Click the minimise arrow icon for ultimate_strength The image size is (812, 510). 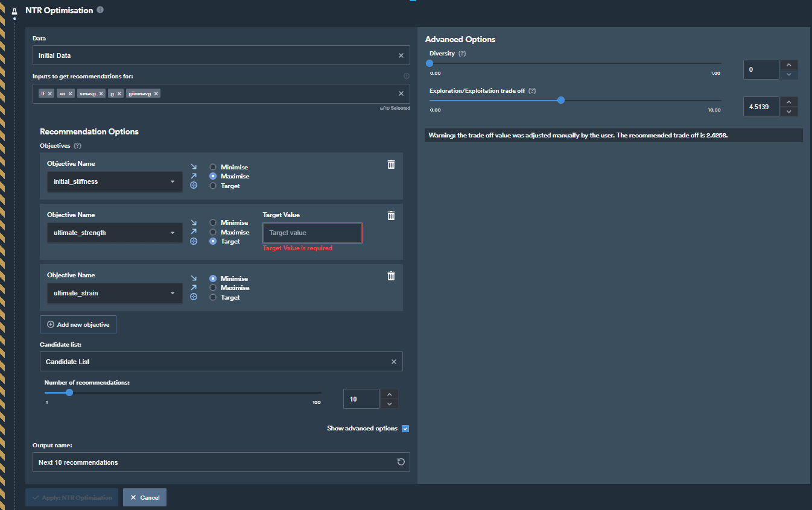pyautogui.click(x=194, y=222)
